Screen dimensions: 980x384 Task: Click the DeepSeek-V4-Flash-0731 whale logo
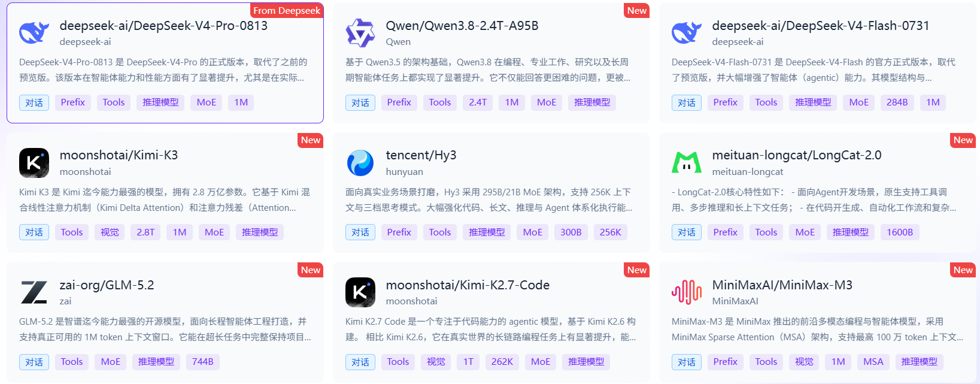point(687,33)
